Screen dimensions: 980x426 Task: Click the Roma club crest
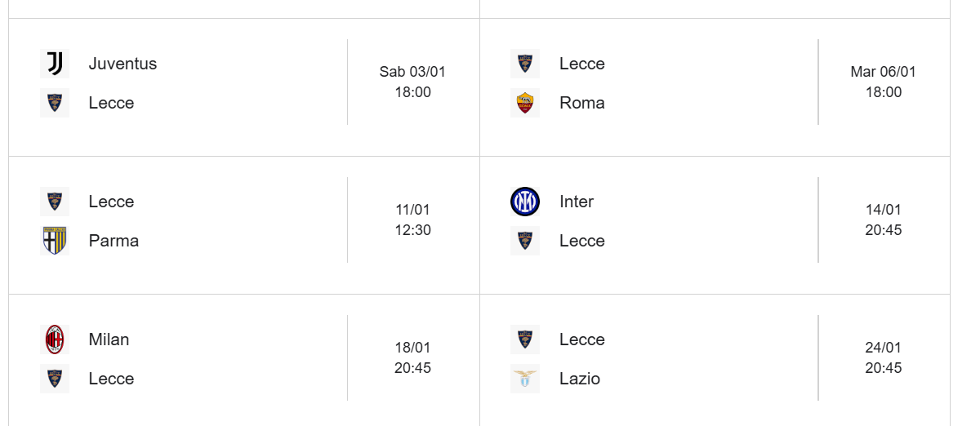click(525, 103)
